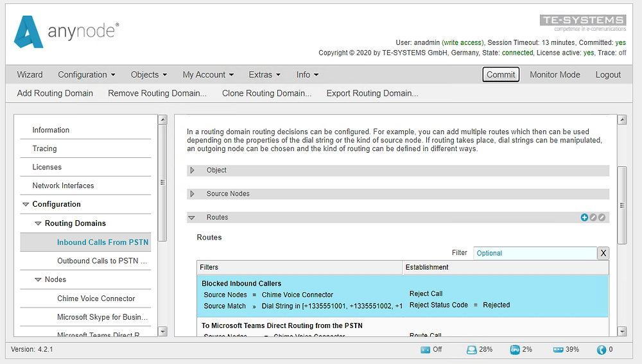Collapse the Routing Domains tree node

point(38,223)
